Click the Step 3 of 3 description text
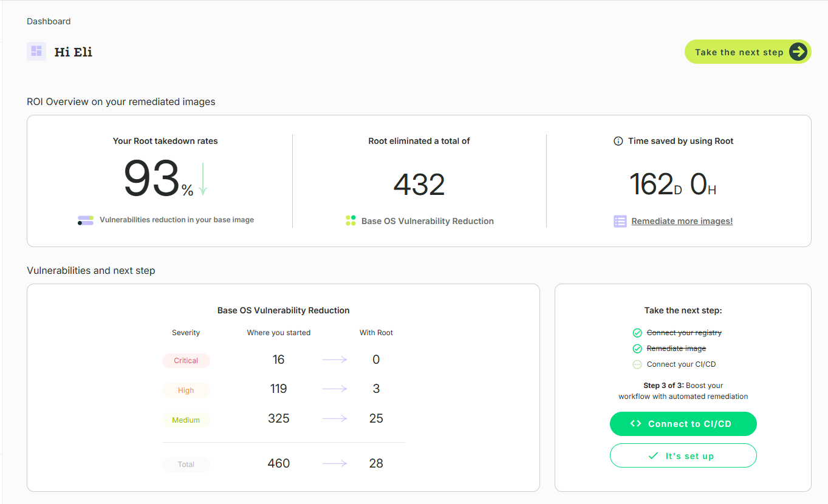The image size is (828, 504). pos(683,391)
